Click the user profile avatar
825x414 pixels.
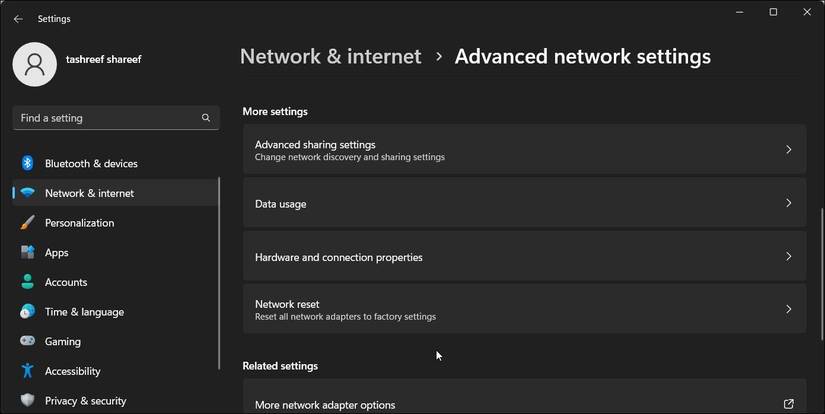[x=35, y=64]
